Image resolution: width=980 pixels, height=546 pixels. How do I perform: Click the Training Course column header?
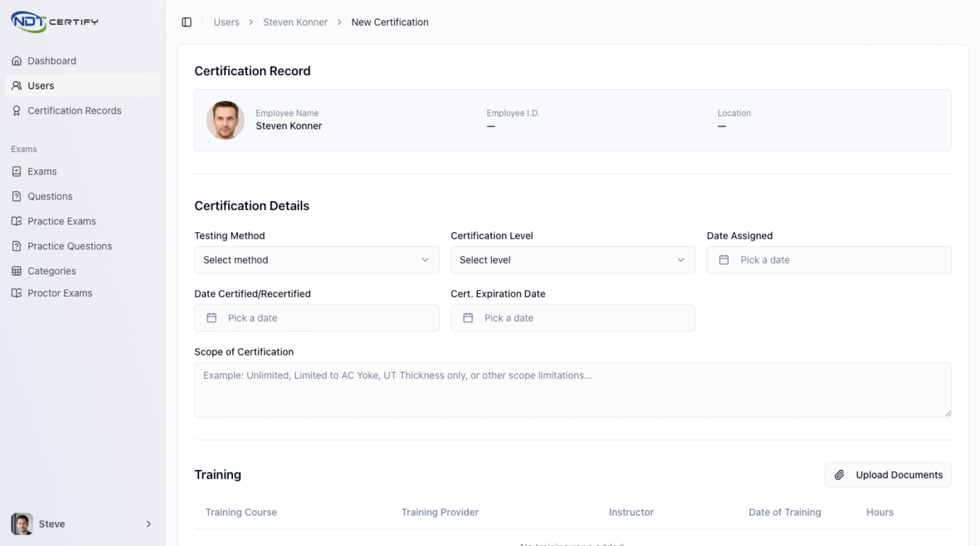(x=241, y=512)
